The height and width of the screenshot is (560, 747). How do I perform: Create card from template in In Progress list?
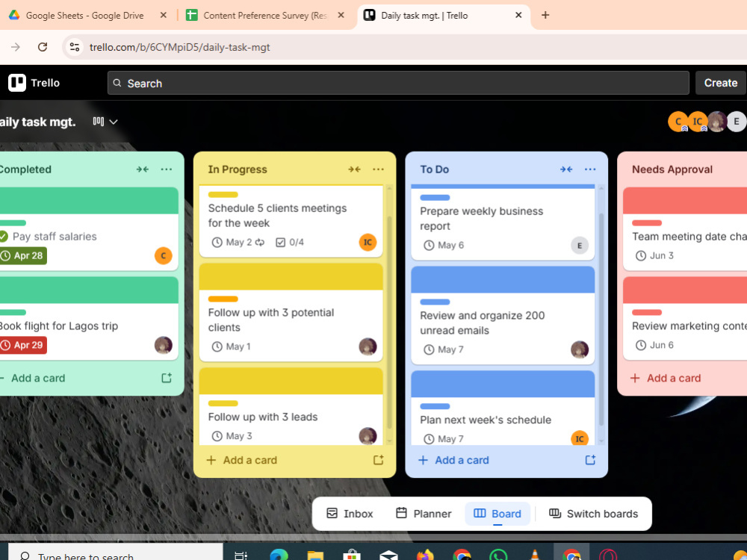tap(378, 460)
